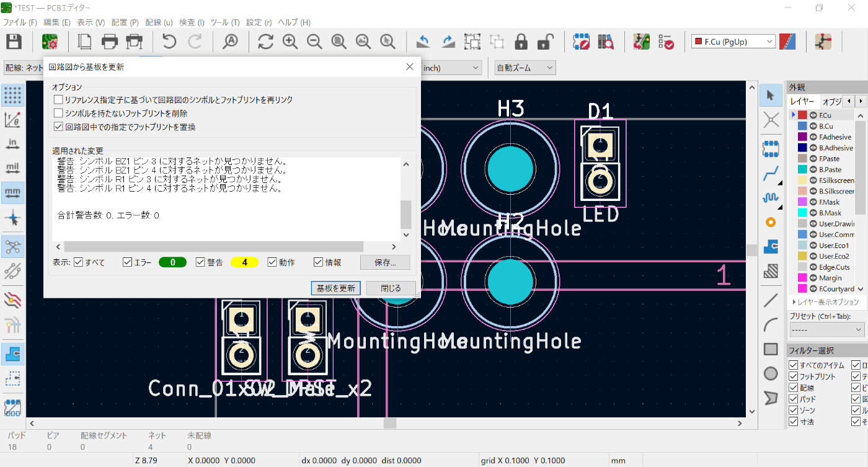Toggle grid display icon in the left toolbar
The height and width of the screenshot is (467, 868).
coord(12,96)
